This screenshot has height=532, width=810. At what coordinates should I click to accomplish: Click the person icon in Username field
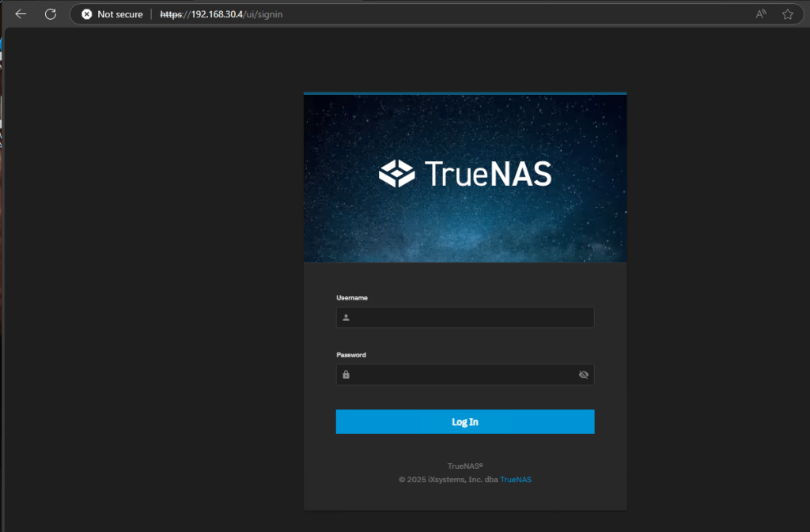(346, 318)
